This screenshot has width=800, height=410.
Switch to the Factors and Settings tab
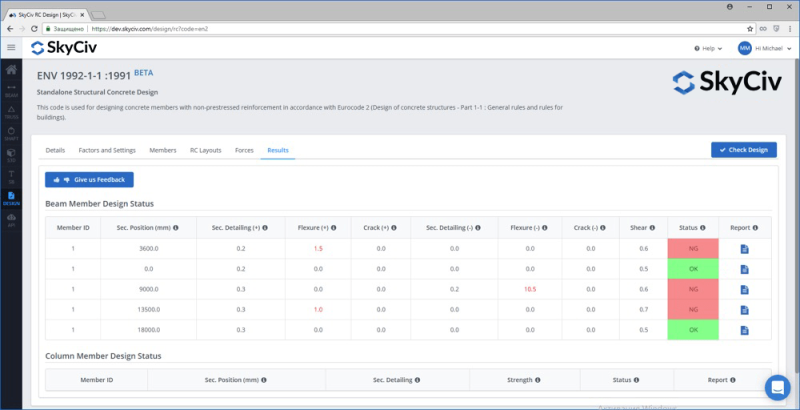pyautogui.click(x=107, y=150)
